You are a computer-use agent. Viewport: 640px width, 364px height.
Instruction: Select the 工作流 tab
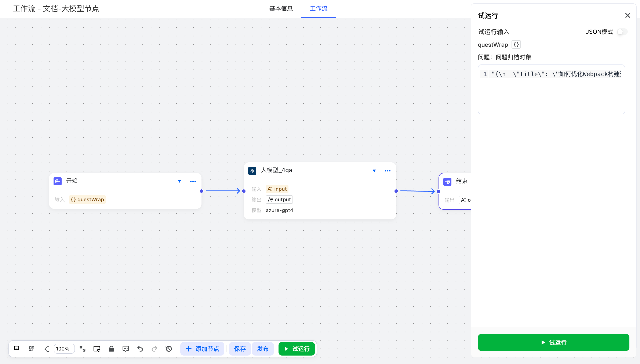[318, 8]
